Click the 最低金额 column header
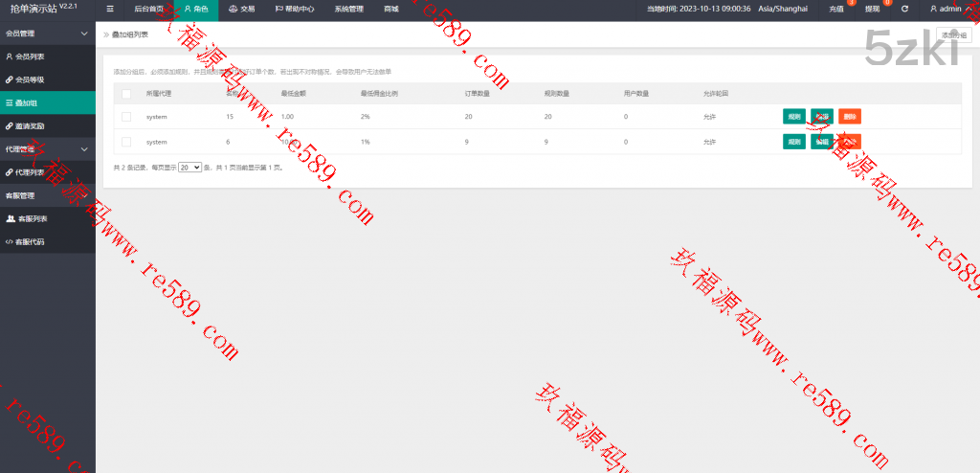 [294, 94]
